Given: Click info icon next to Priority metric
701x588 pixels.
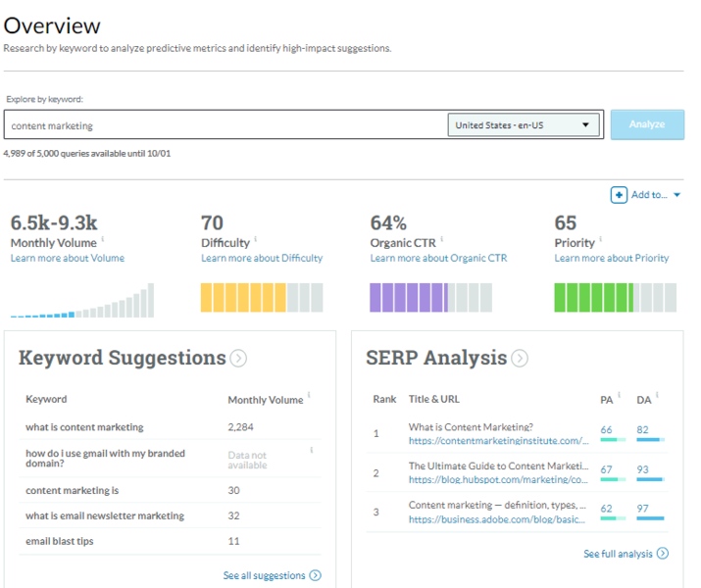Looking at the screenshot, I should coord(600,238).
